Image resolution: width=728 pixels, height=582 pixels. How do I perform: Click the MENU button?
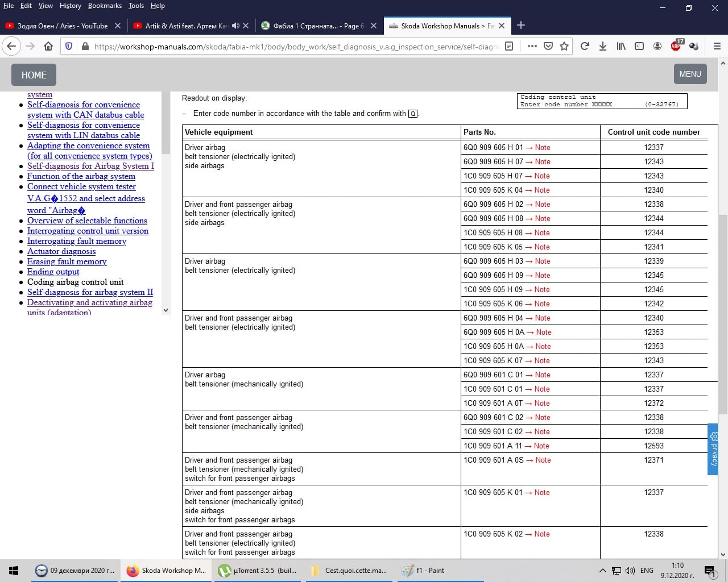690,74
